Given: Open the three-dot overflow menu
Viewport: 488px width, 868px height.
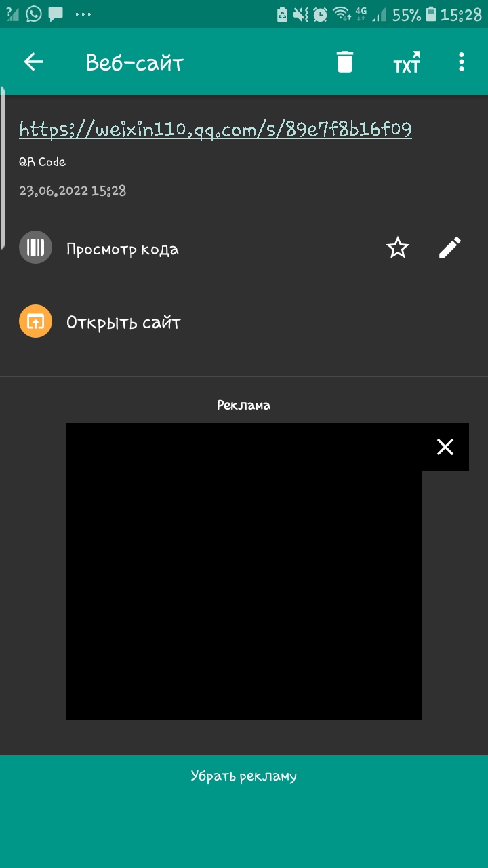Looking at the screenshot, I should coord(462,62).
